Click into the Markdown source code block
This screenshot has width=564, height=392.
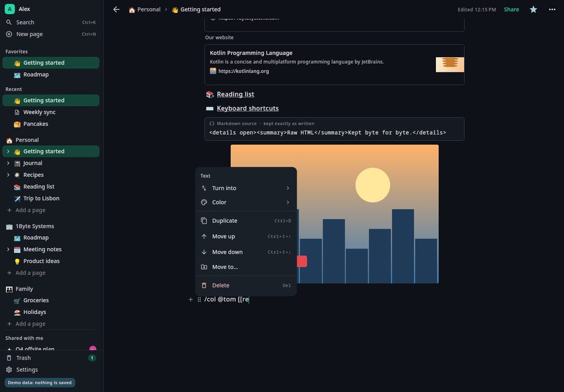(x=334, y=129)
